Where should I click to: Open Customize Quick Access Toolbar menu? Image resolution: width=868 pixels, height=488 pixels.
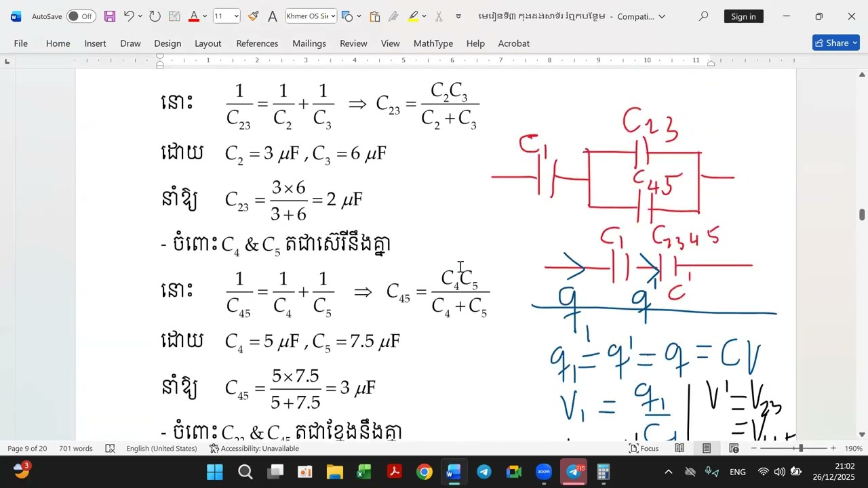458,16
